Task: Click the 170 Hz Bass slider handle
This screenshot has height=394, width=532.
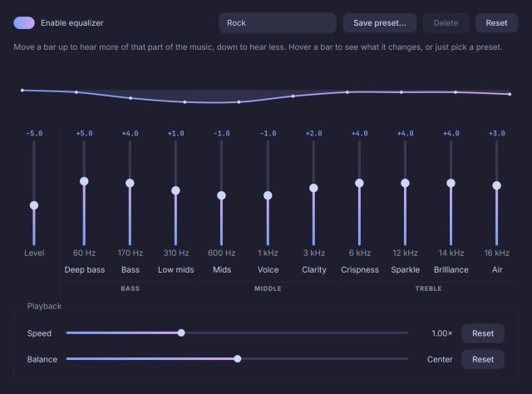Action: [130, 183]
